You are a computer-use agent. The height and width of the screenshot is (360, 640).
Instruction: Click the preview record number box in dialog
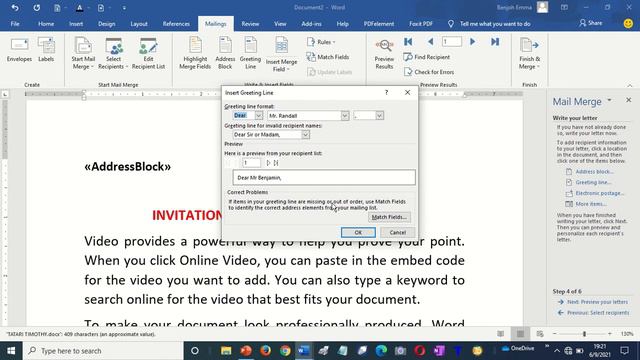[251, 163]
